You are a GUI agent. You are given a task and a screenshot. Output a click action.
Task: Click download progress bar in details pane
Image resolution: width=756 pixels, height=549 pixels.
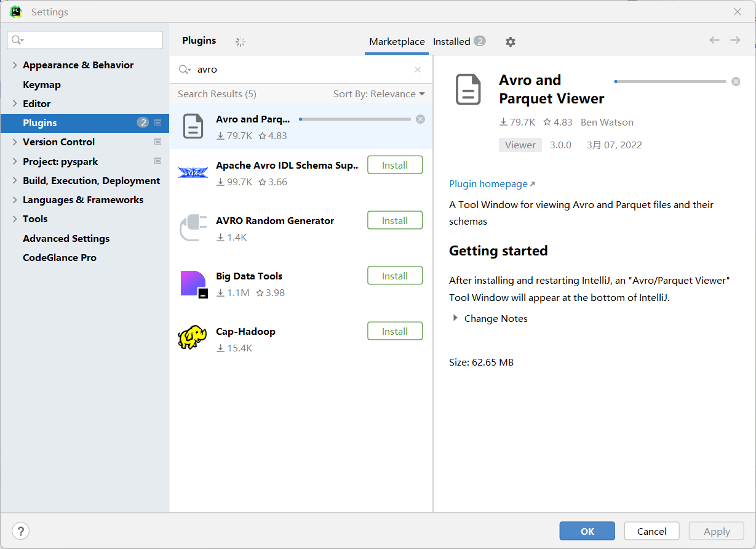(x=670, y=81)
